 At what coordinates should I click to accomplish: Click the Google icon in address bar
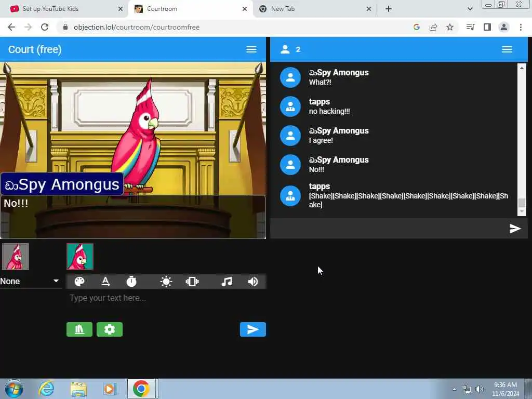[x=417, y=27]
